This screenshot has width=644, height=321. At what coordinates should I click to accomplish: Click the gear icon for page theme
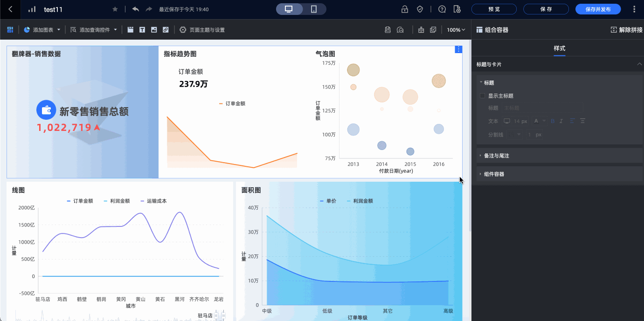click(183, 30)
